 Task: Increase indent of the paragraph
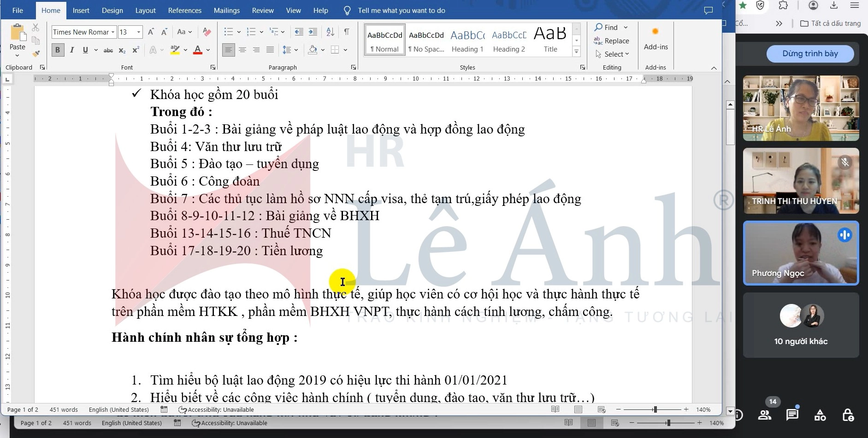point(313,32)
